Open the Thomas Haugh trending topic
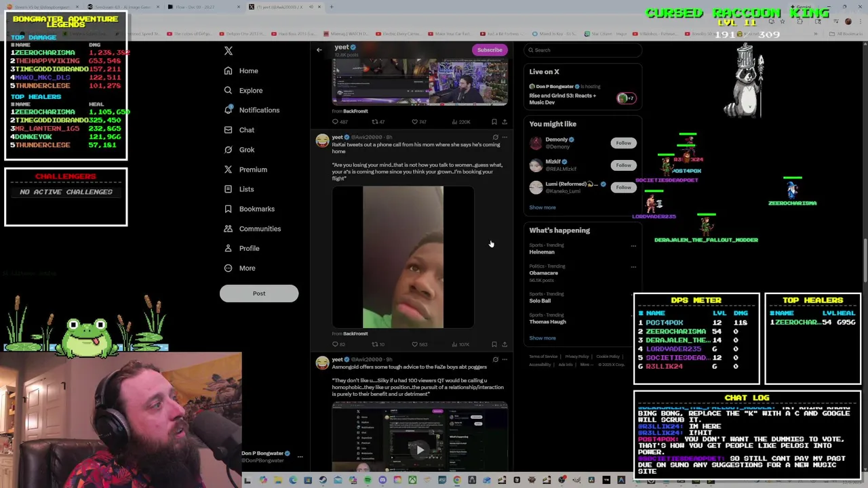 pyautogui.click(x=547, y=322)
